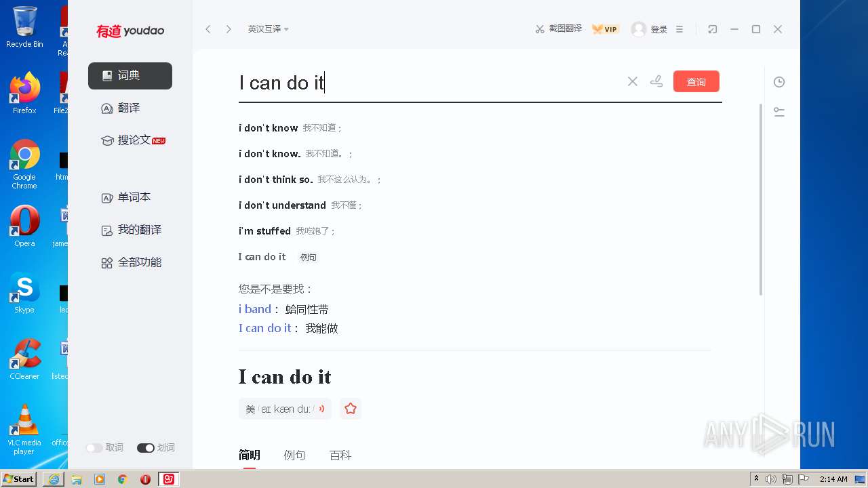Screen dimensions: 868x488
Task: Open the 翻译 translation section
Action: (121, 108)
